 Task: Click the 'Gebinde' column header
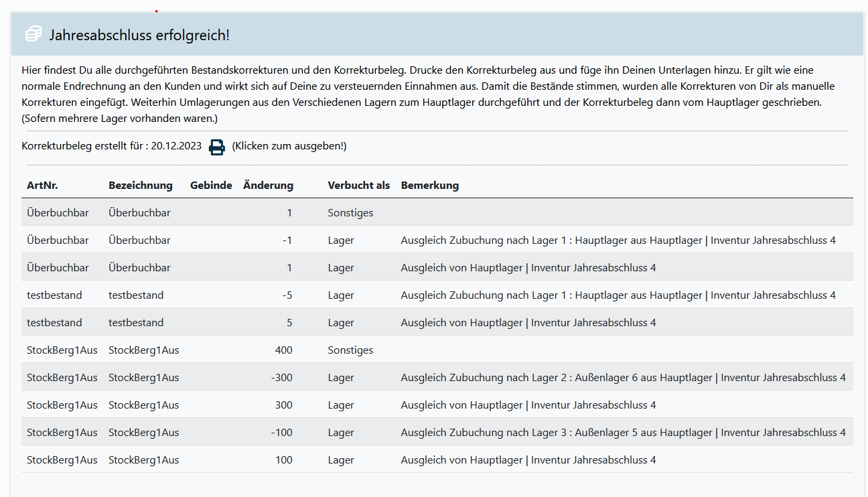click(211, 186)
